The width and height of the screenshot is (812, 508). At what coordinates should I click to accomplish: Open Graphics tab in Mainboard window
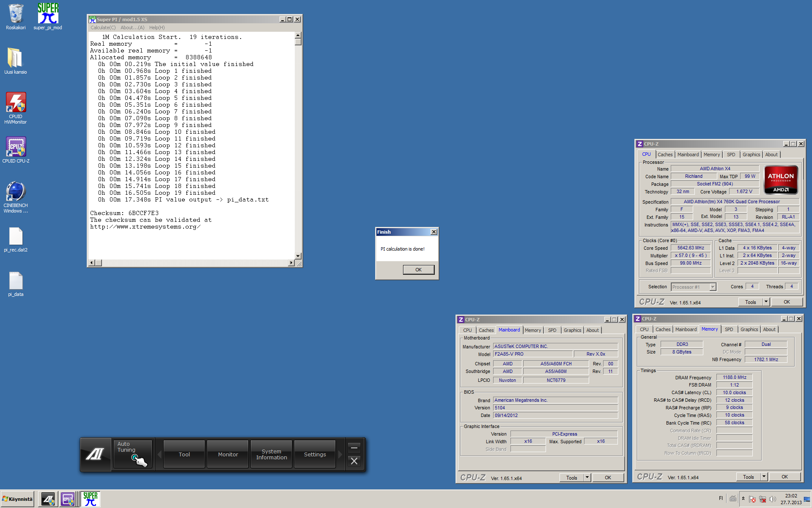coord(572,330)
